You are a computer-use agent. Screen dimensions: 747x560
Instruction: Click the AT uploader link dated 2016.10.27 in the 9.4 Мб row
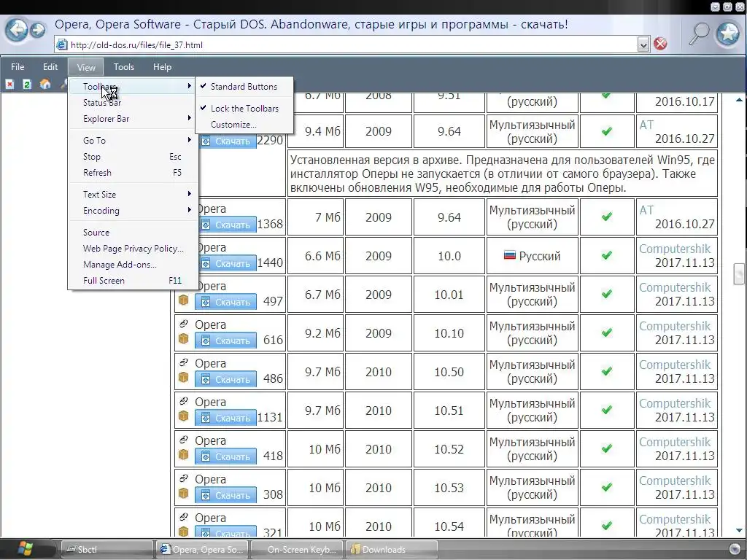pos(646,125)
